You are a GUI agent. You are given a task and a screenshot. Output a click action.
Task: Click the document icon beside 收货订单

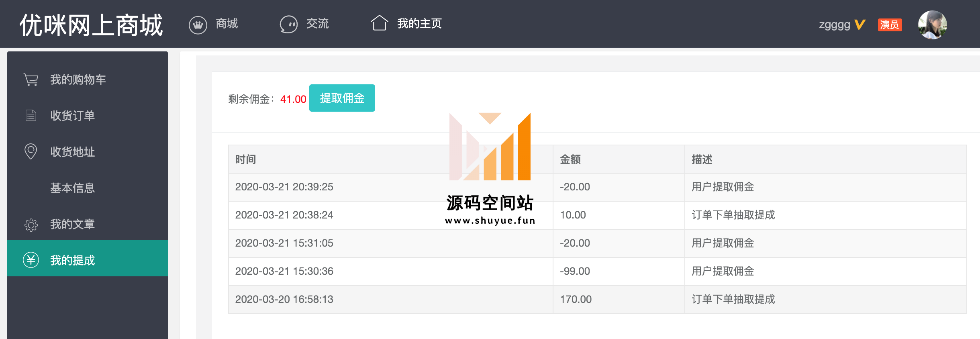(x=31, y=116)
